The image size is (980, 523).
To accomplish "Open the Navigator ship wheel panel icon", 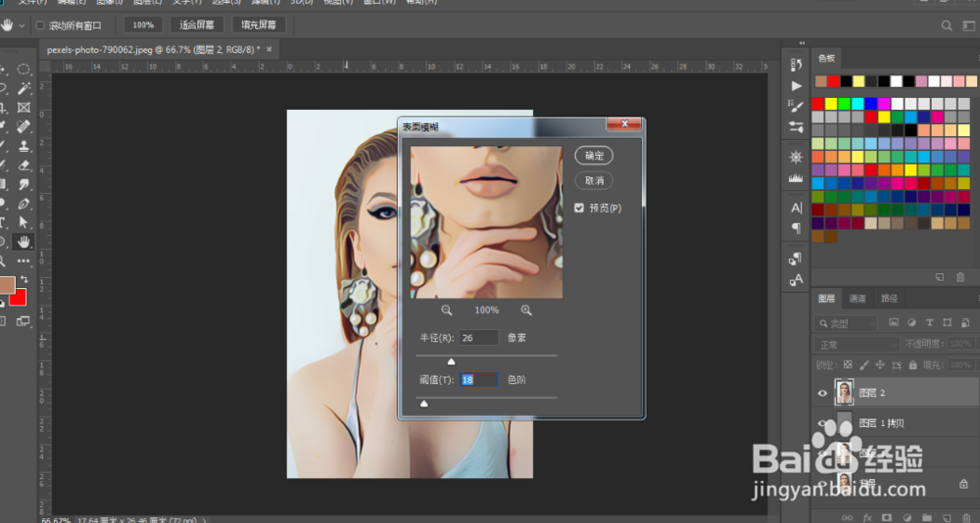I will pyautogui.click(x=796, y=157).
